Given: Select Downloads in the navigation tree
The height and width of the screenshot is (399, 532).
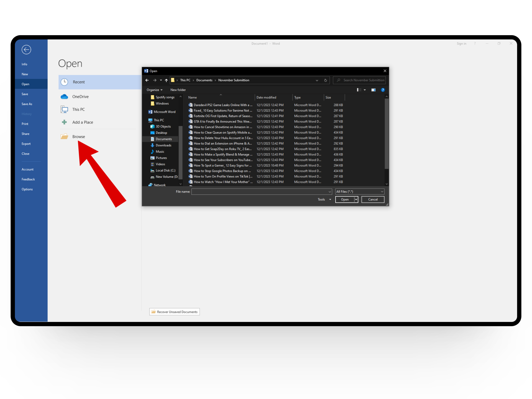Looking at the screenshot, I should tap(163, 145).
